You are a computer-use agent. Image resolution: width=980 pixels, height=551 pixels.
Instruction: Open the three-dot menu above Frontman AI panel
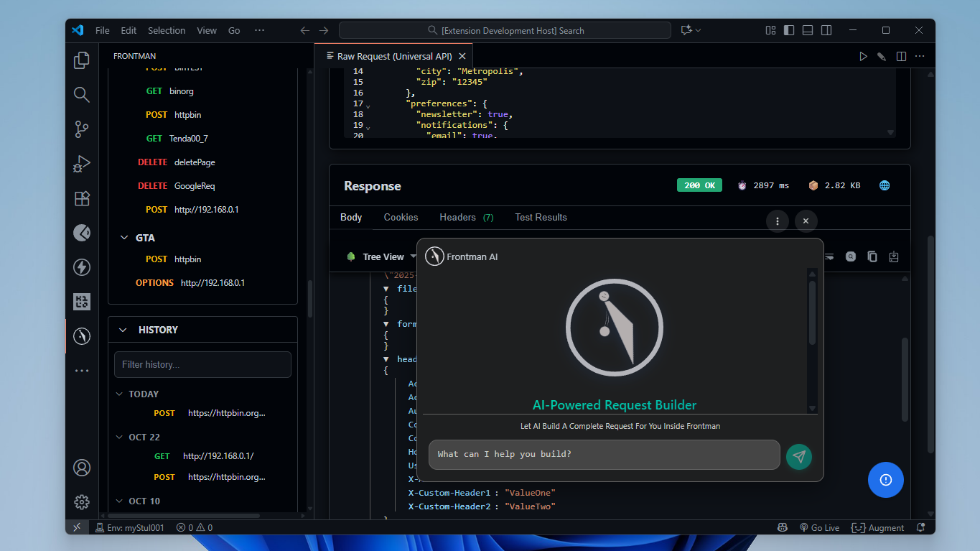778,221
